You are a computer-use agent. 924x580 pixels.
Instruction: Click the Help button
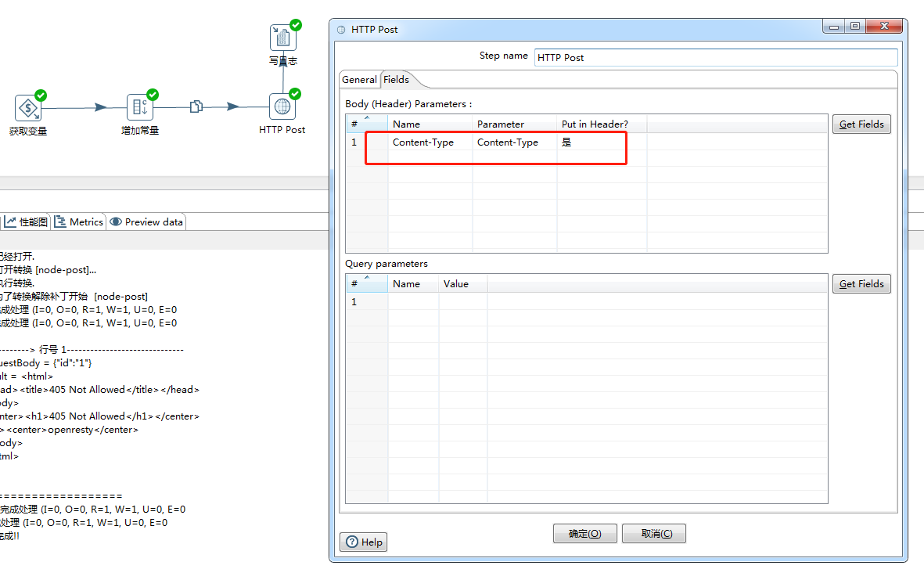[363, 542]
